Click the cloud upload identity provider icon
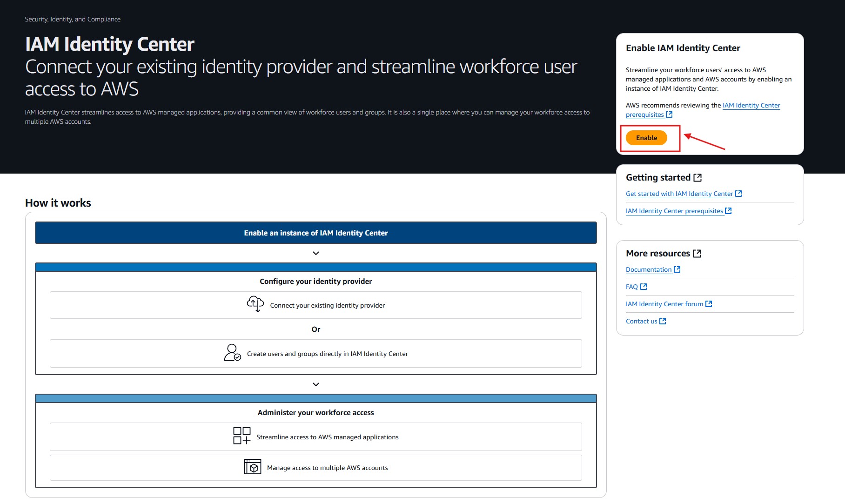 click(x=255, y=304)
